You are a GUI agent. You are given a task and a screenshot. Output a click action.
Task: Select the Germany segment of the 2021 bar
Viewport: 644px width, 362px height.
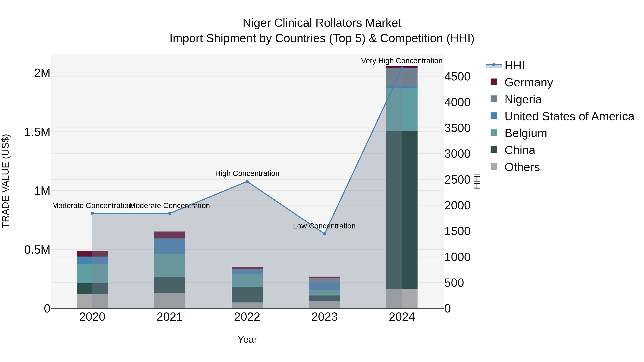(170, 235)
